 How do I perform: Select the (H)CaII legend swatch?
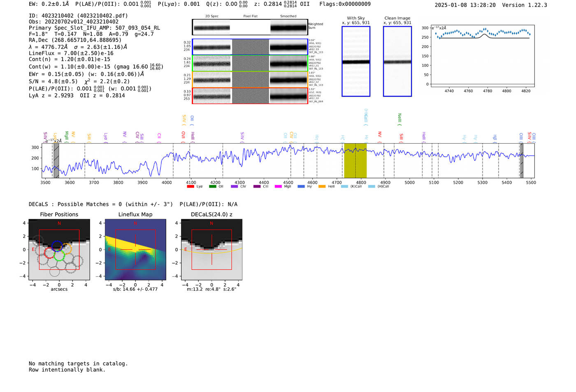pos(372,187)
